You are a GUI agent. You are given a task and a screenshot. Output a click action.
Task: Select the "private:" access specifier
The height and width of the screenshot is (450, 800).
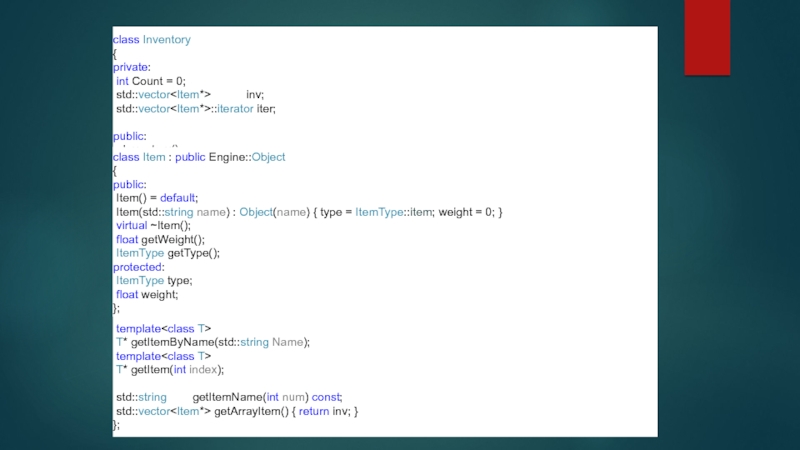point(131,67)
